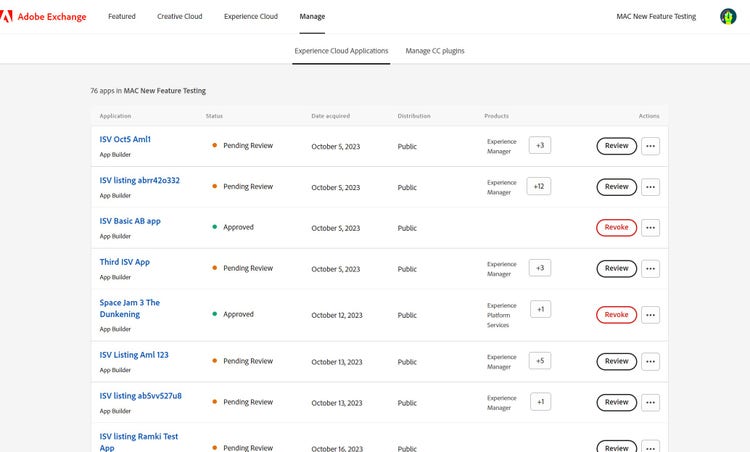Open the Creative Cloud menu item
The image size is (750, 452).
[x=180, y=17]
